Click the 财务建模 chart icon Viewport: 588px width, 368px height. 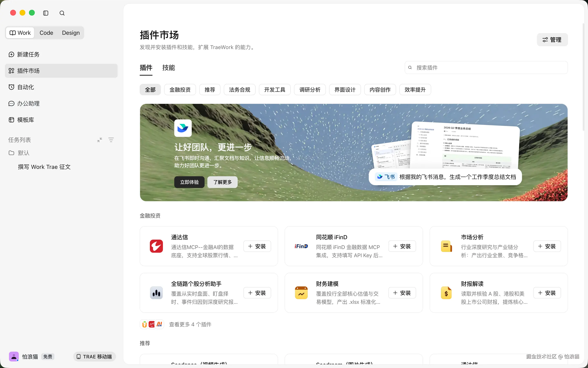point(301,293)
